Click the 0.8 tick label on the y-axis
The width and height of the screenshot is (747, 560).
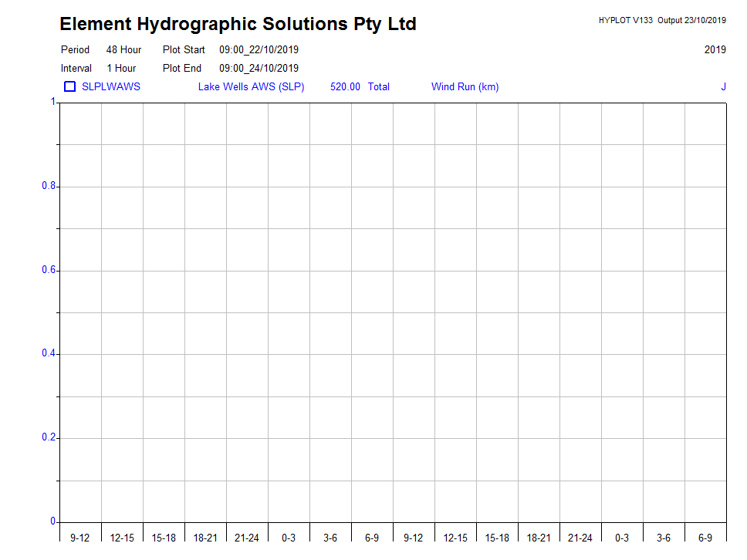[49, 186]
